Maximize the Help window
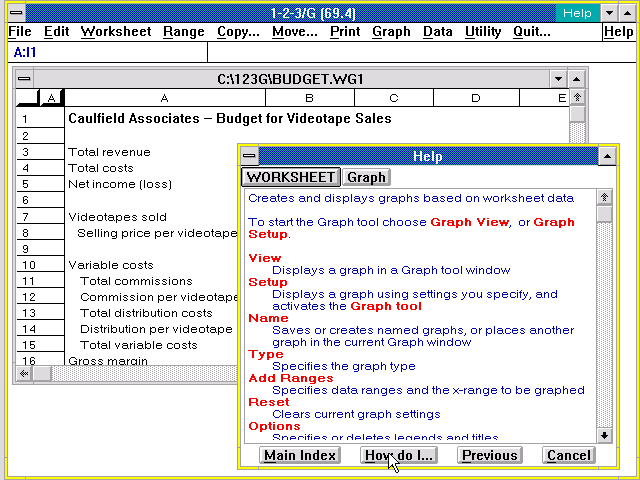 pos(607,156)
